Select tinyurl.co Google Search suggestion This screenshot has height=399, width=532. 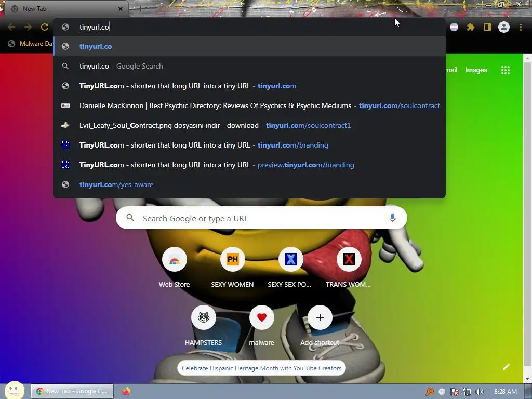[249, 66]
